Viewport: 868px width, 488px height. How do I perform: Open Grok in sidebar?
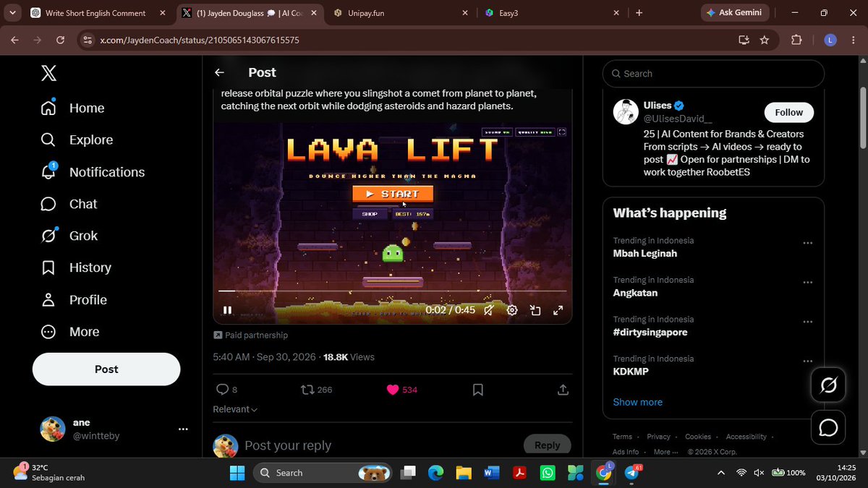point(69,236)
